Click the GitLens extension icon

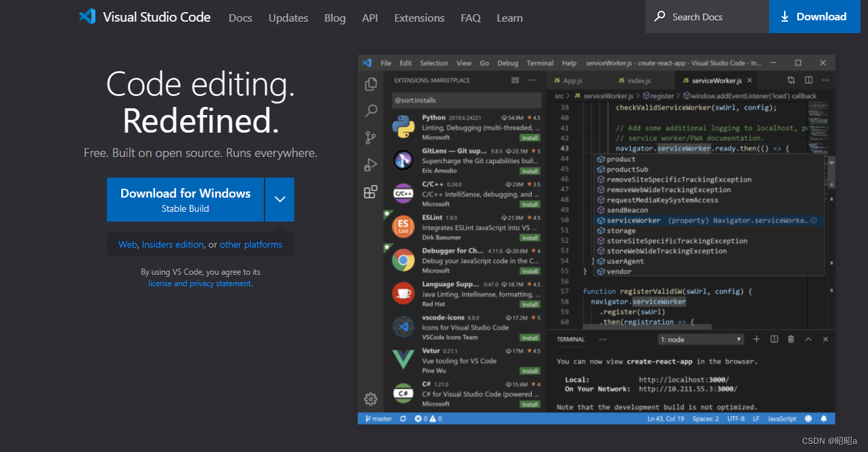click(x=403, y=160)
